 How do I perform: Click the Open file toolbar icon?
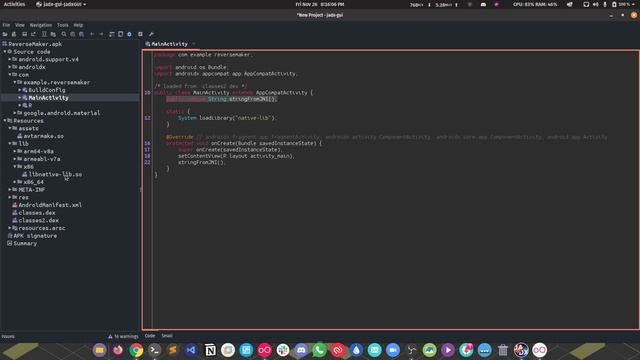(x=5, y=34)
